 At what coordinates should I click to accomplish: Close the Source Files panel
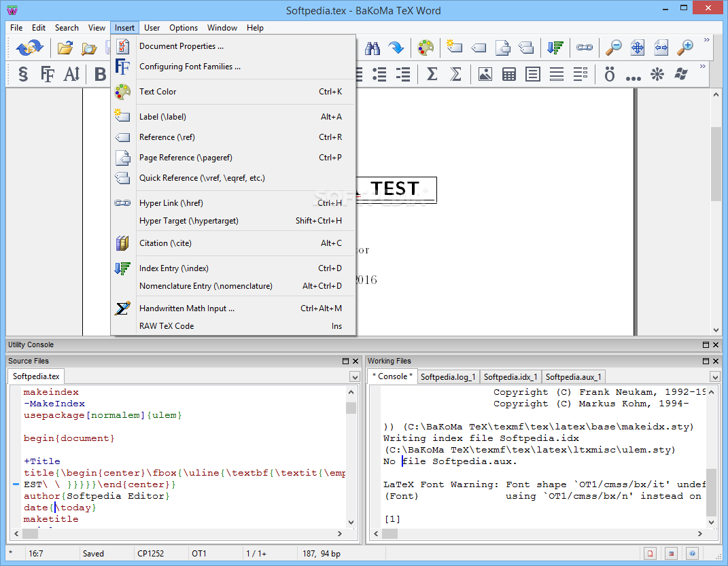pyautogui.click(x=356, y=361)
